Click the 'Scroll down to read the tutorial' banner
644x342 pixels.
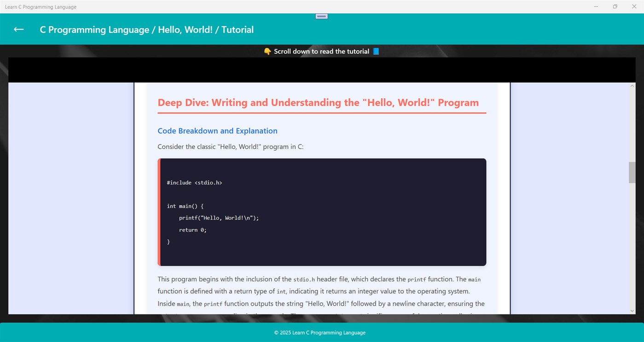point(321,51)
